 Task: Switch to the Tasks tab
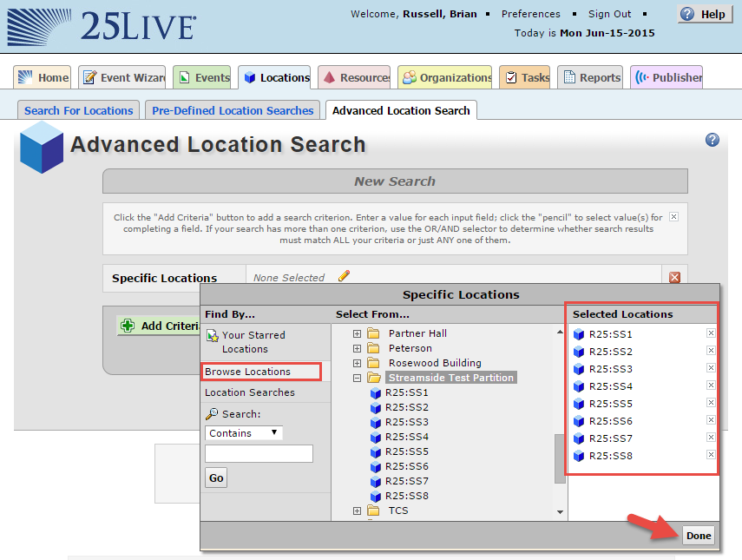(x=525, y=77)
